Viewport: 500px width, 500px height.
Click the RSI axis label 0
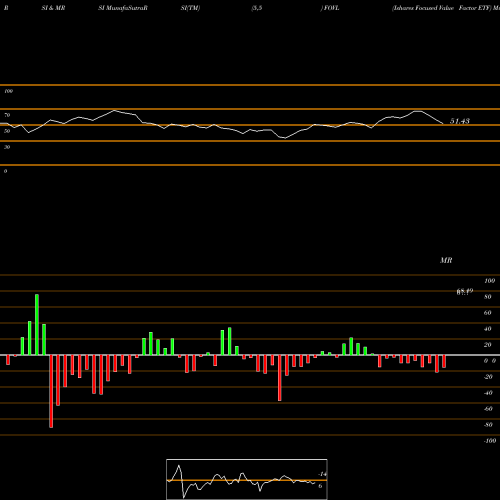[x=5, y=171]
